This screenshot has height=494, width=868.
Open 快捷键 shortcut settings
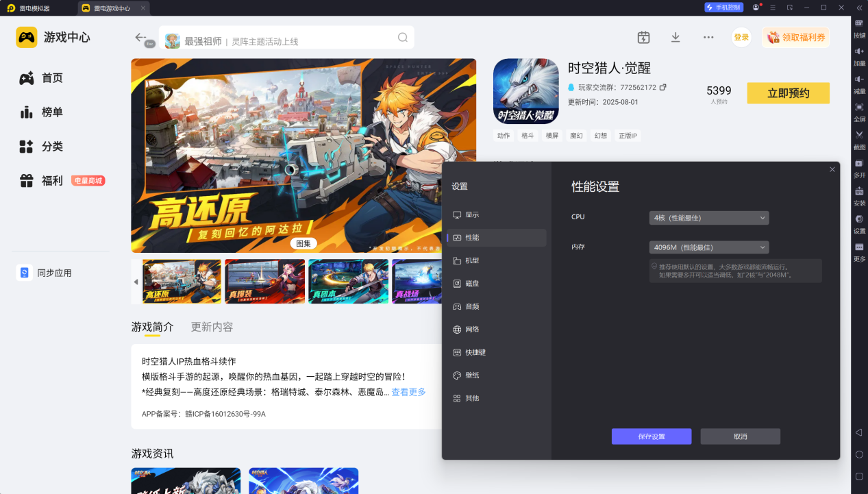497,352
